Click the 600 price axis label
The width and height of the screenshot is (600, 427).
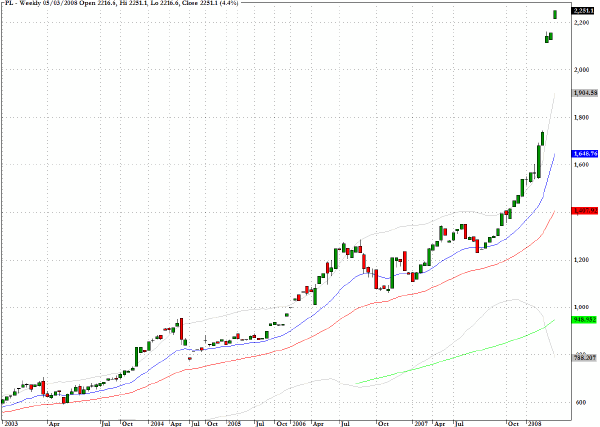tap(580, 403)
